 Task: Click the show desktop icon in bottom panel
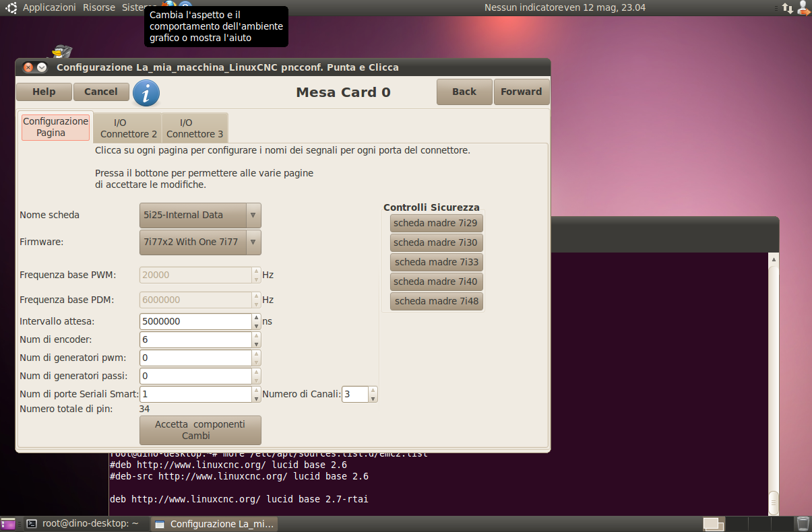pyautogui.click(x=7, y=523)
